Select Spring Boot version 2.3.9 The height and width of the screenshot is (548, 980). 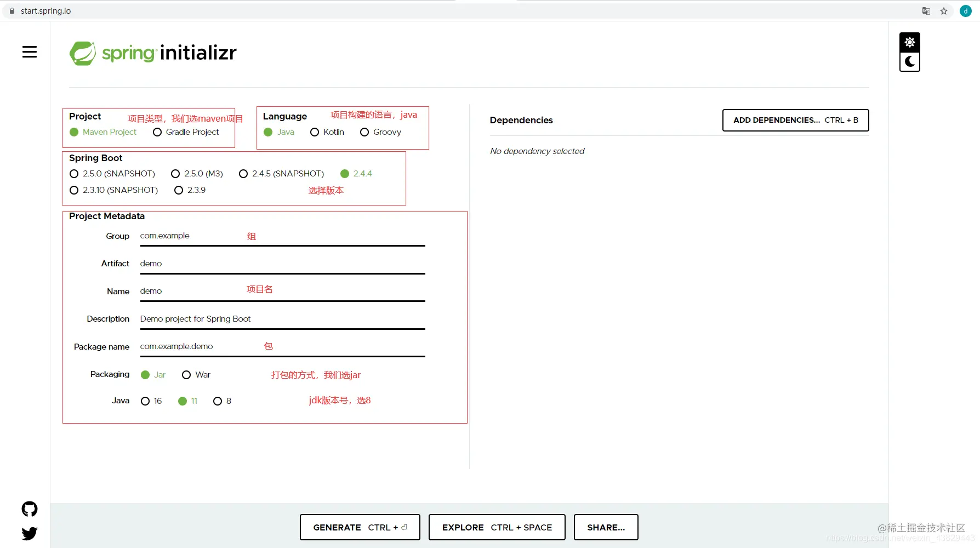click(190, 190)
